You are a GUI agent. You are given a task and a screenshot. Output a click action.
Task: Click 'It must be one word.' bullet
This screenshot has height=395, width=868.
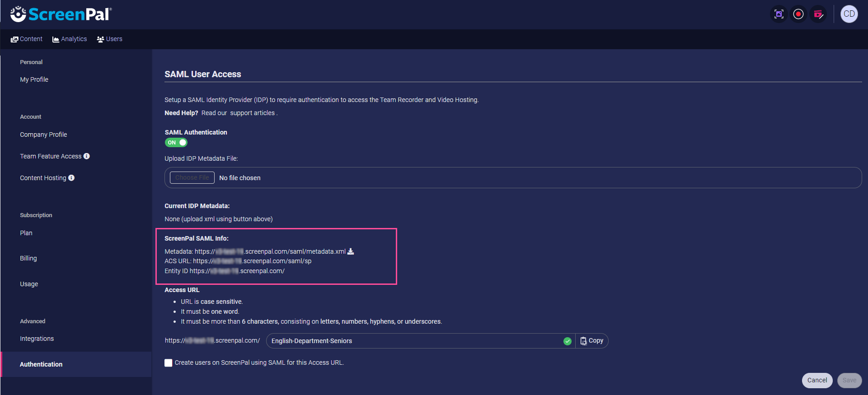(x=210, y=311)
